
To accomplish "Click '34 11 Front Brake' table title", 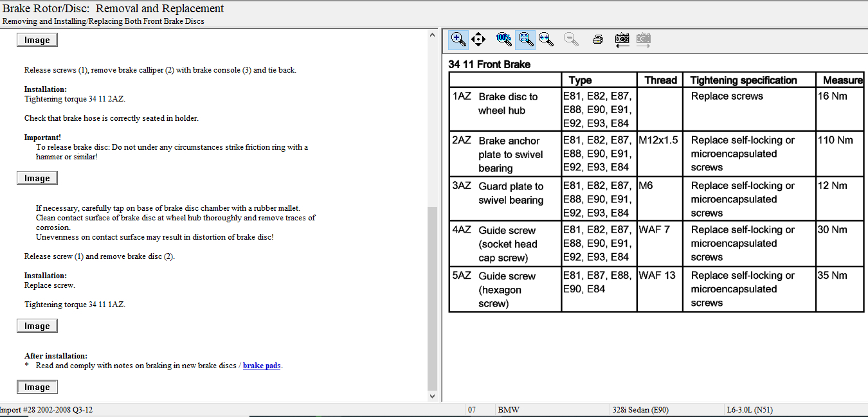I will coord(489,65).
